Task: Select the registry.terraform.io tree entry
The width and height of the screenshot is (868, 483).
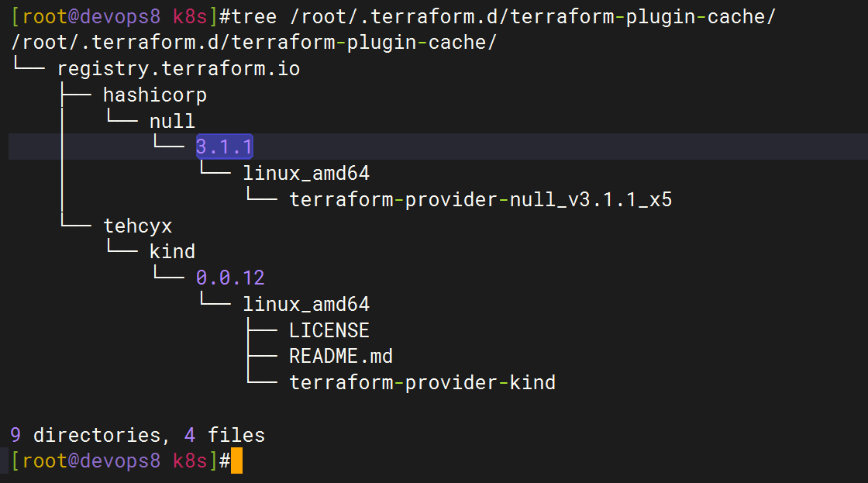Action: tap(178, 69)
